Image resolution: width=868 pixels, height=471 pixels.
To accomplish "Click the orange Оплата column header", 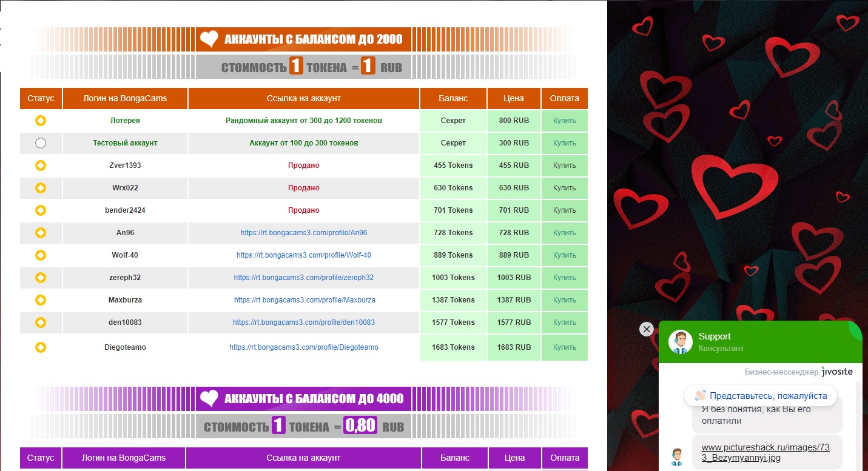I will [565, 99].
